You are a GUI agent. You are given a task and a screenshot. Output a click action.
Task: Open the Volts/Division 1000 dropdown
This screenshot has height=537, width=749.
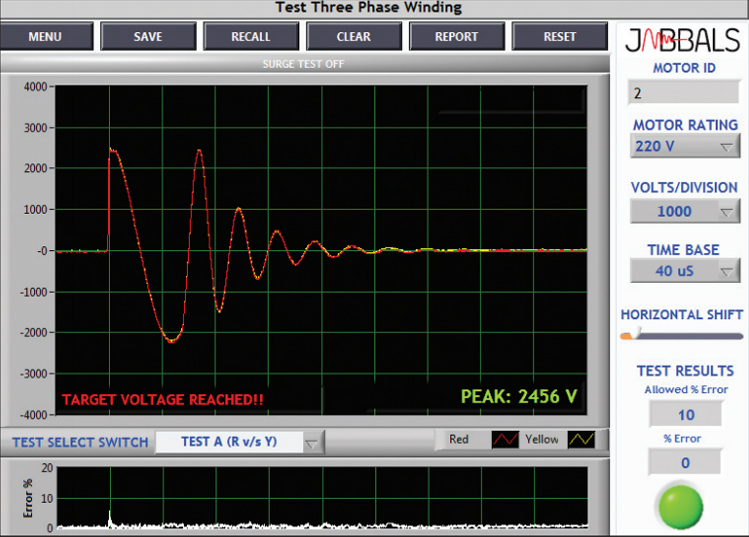click(684, 211)
